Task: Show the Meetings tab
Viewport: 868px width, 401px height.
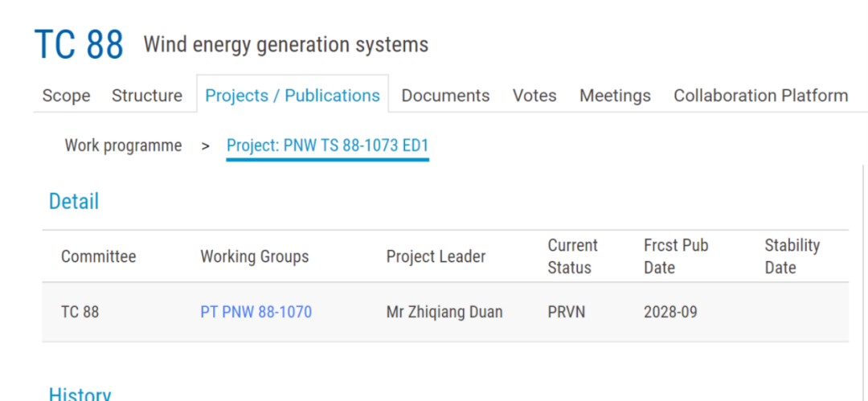Action: pyautogui.click(x=615, y=96)
